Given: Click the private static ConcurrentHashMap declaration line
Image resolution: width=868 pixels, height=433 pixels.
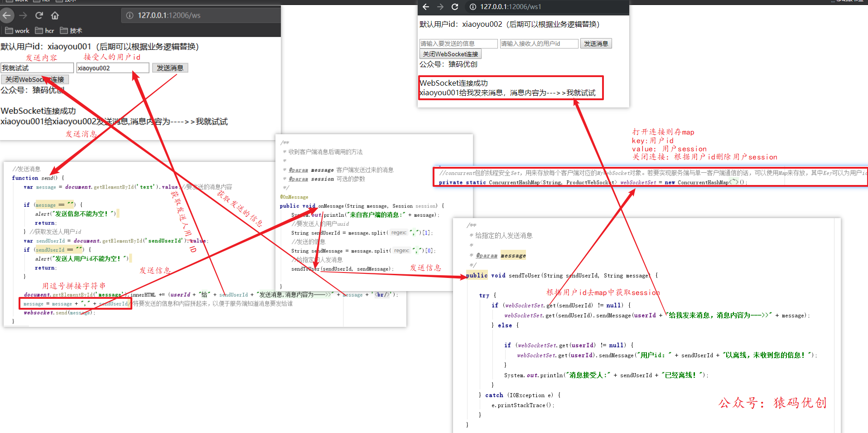Looking at the screenshot, I should point(593,182).
